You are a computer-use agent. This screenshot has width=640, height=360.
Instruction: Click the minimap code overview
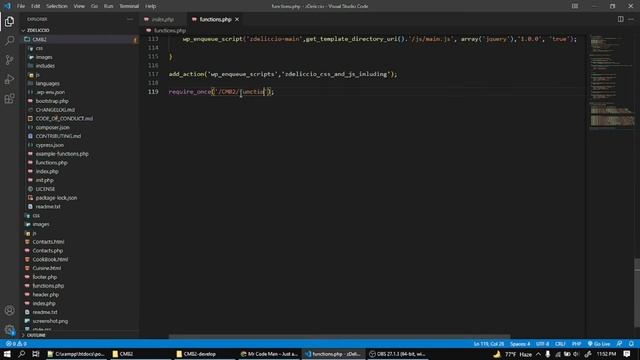coord(610,82)
